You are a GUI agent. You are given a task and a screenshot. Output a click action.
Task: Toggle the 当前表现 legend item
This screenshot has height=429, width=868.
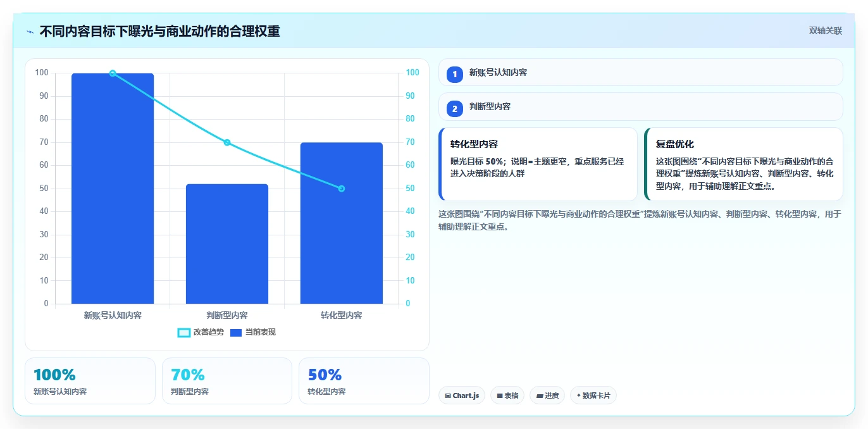(252, 332)
